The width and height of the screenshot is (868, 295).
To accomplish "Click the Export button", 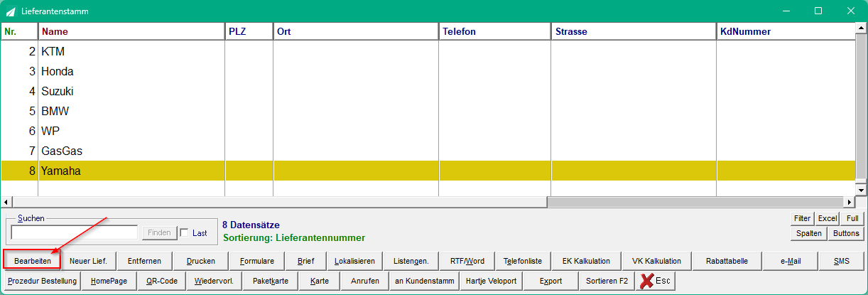I will point(550,281).
